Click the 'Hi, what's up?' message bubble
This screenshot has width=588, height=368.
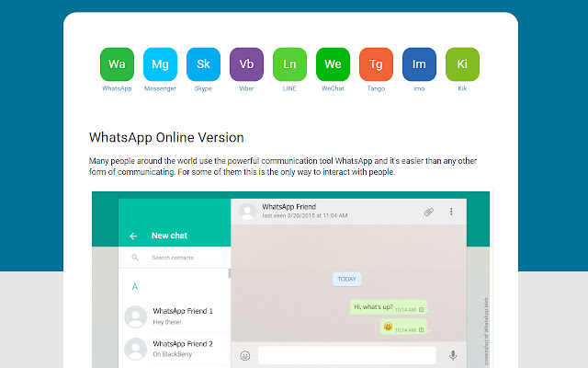pos(389,307)
